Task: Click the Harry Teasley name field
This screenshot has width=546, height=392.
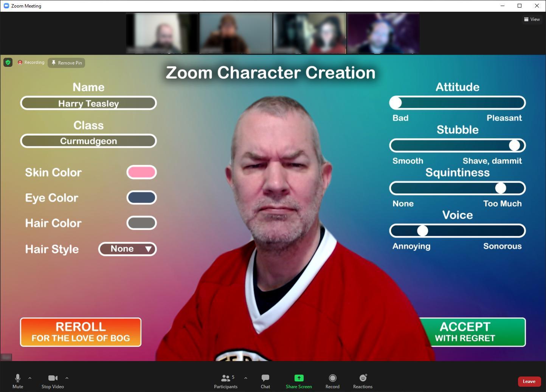Action: (x=88, y=103)
